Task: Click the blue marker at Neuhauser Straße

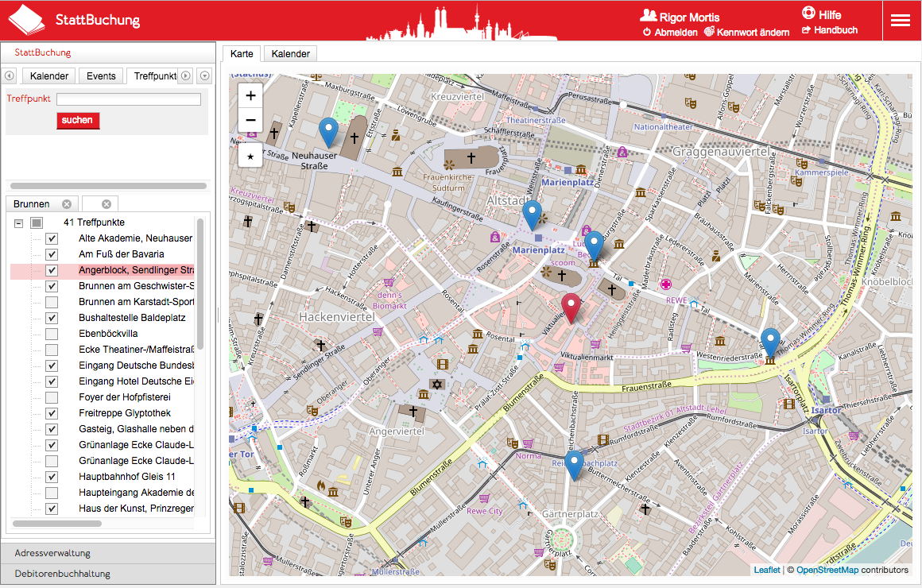Action: coord(327,132)
